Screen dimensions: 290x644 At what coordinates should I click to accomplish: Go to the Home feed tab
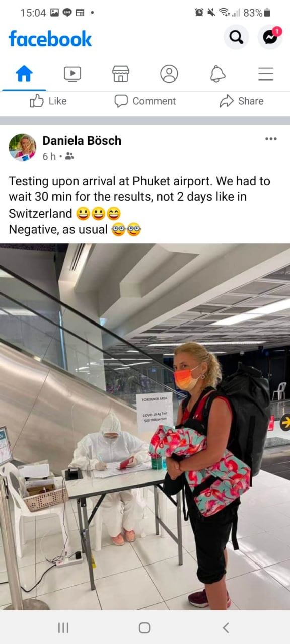point(24,74)
